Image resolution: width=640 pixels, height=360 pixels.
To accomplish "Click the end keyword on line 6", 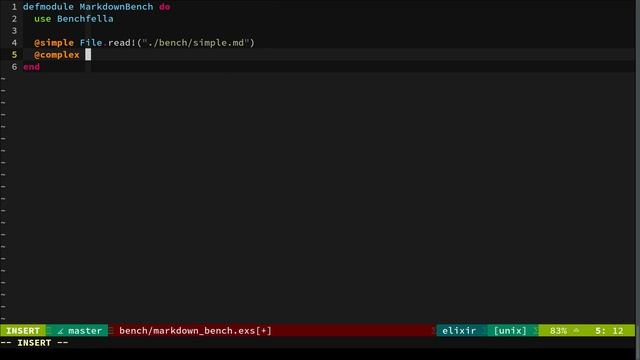I will pos(31,67).
